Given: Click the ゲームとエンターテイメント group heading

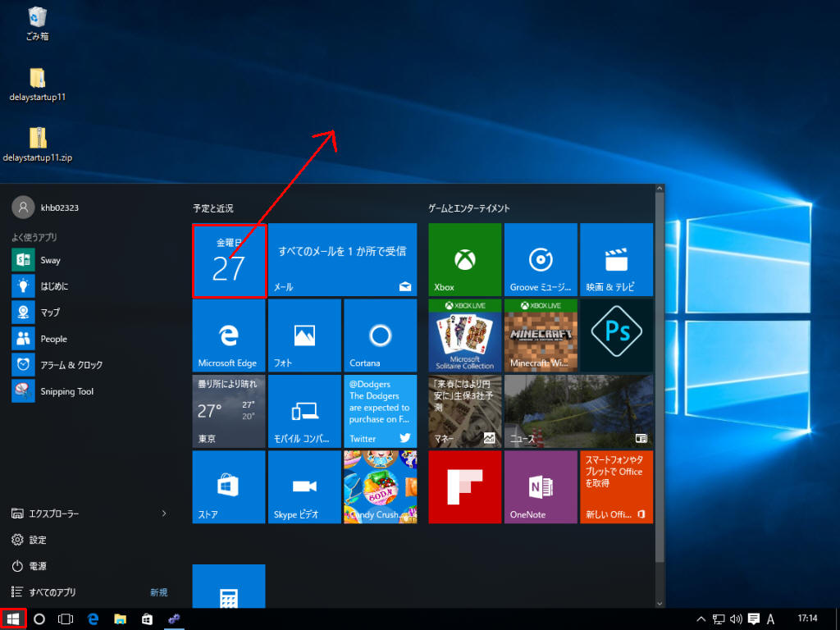Looking at the screenshot, I should click(x=468, y=208).
